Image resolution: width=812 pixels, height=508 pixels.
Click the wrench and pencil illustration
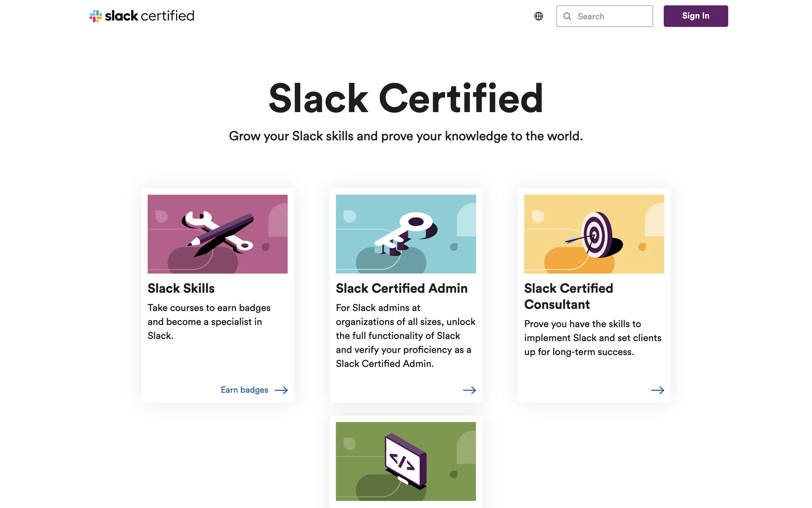point(217,234)
